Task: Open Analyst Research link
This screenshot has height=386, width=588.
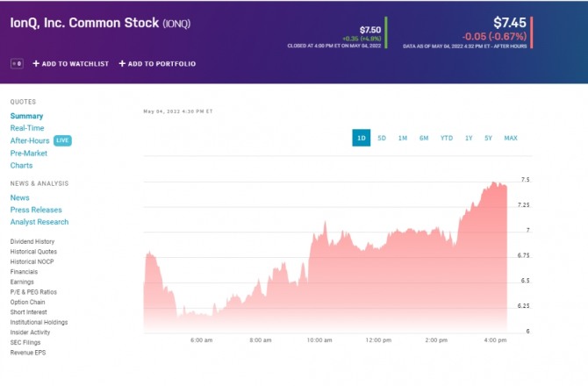Action: (x=39, y=222)
